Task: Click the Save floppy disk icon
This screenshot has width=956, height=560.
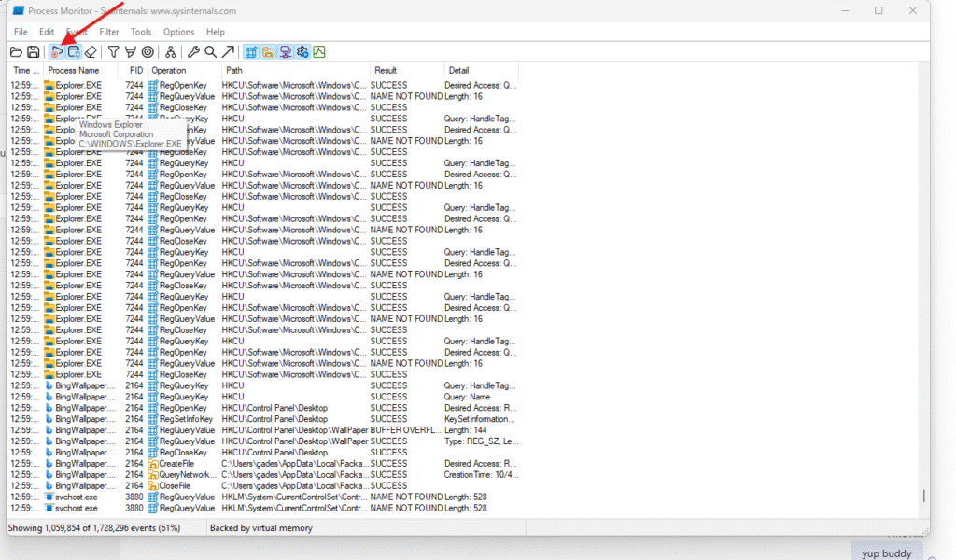Action: (34, 52)
